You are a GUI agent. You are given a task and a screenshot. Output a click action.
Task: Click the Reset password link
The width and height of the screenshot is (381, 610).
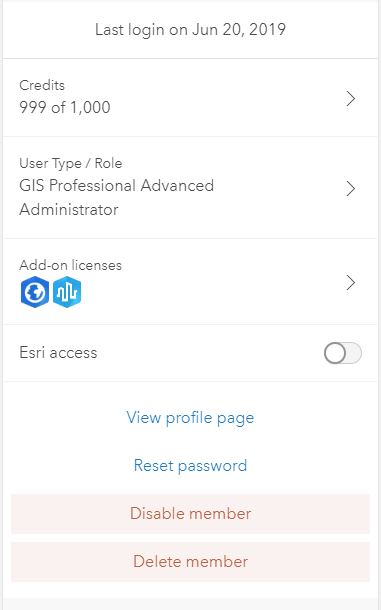click(x=190, y=466)
